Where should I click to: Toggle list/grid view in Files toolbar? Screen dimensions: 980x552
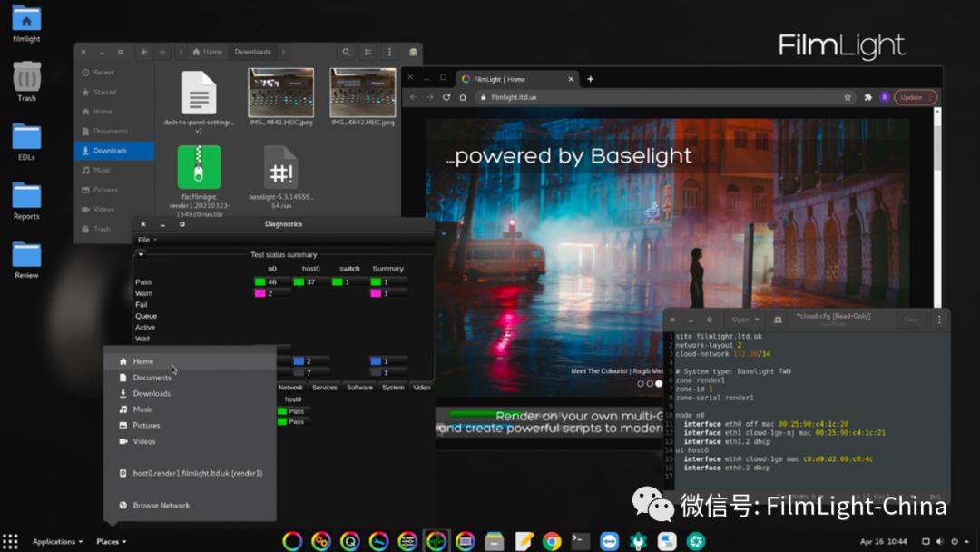click(367, 52)
